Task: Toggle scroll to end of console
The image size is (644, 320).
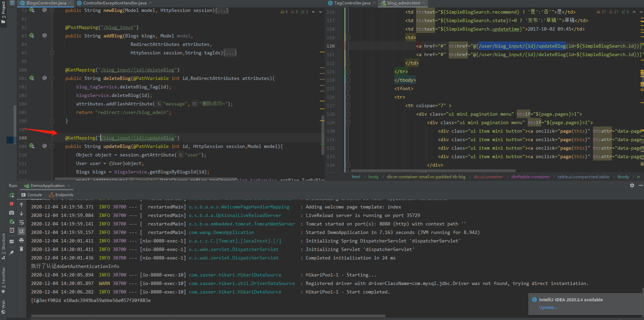Action: 21,231
